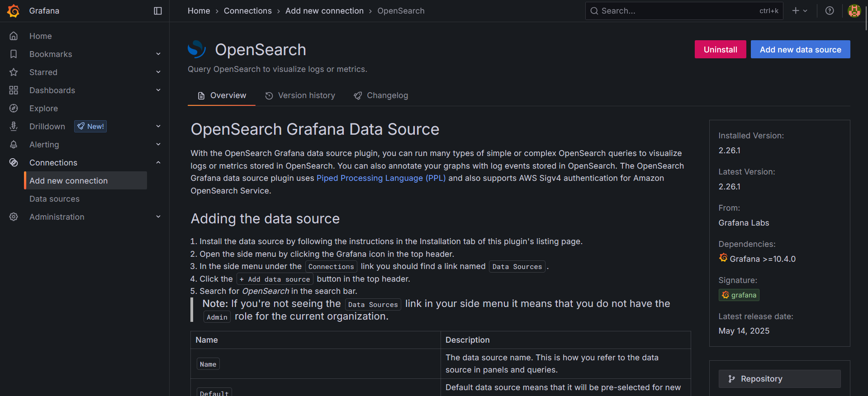Screen dimensions: 868x396
Task: Click the Home house icon in sidebar
Action: click(x=14, y=36)
